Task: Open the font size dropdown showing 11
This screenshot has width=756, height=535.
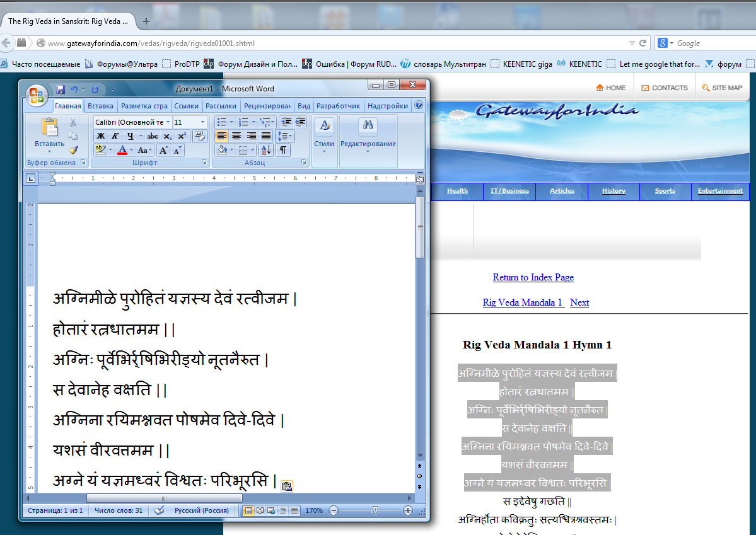Action: click(x=202, y=122)
